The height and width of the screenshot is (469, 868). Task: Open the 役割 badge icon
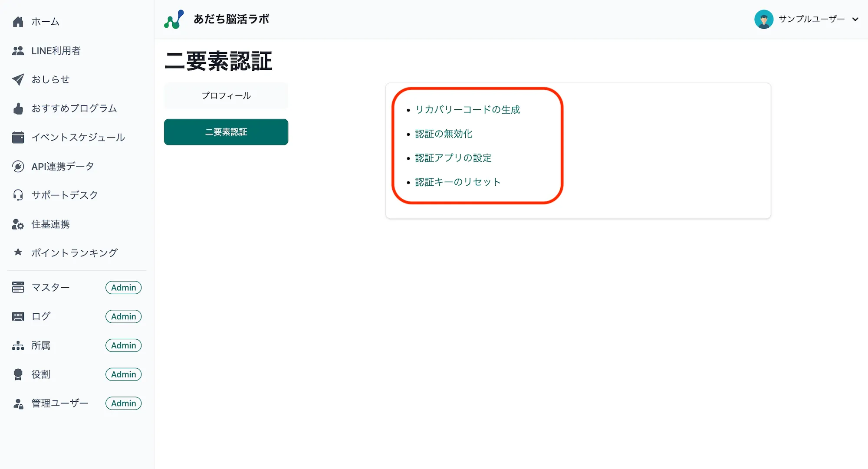click(18, 374)
